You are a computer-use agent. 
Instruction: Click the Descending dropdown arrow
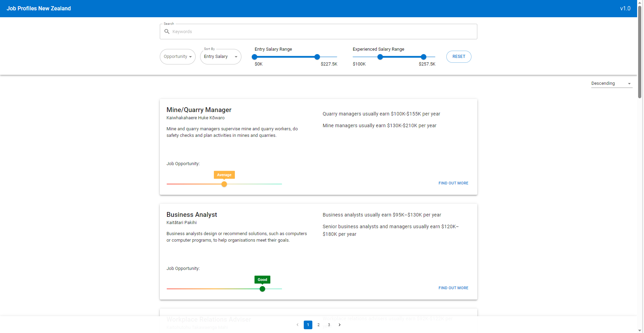coord(629,83)
